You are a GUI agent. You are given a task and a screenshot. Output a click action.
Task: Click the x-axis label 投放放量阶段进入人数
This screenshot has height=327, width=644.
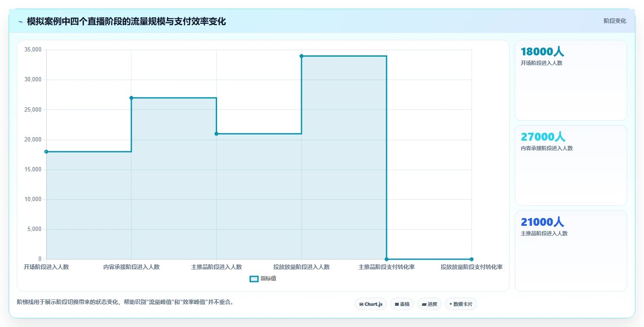tap(301, 267)
